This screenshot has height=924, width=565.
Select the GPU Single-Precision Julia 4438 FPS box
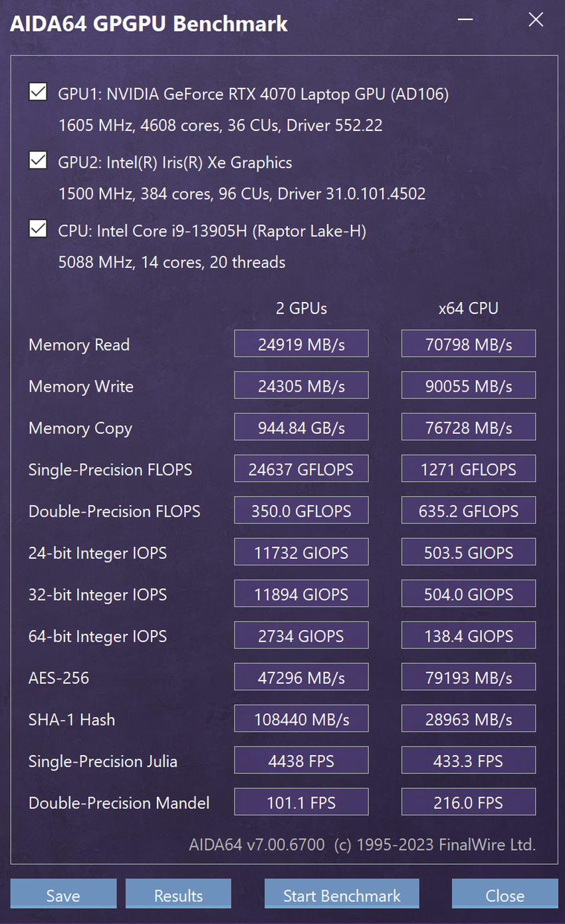[x=301, y=760]
